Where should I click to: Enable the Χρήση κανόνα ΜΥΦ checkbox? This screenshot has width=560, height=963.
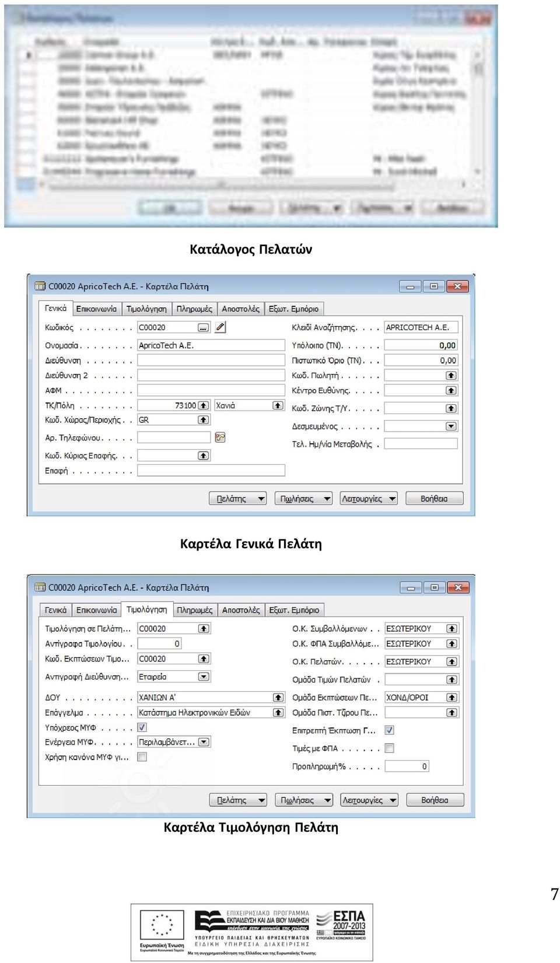point(142,757)
